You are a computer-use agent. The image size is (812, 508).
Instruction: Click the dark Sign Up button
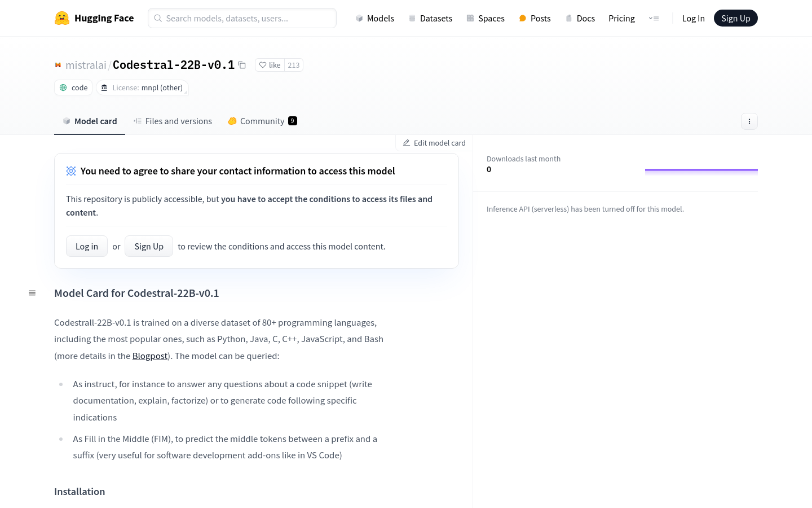click(735, 18)
